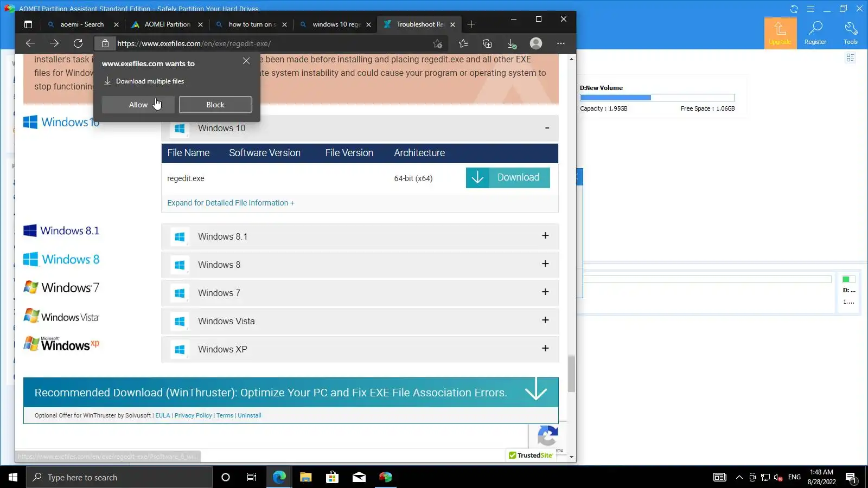Open the browser profile avatar
The image size is (868, 488).
(x=536, y=43)
